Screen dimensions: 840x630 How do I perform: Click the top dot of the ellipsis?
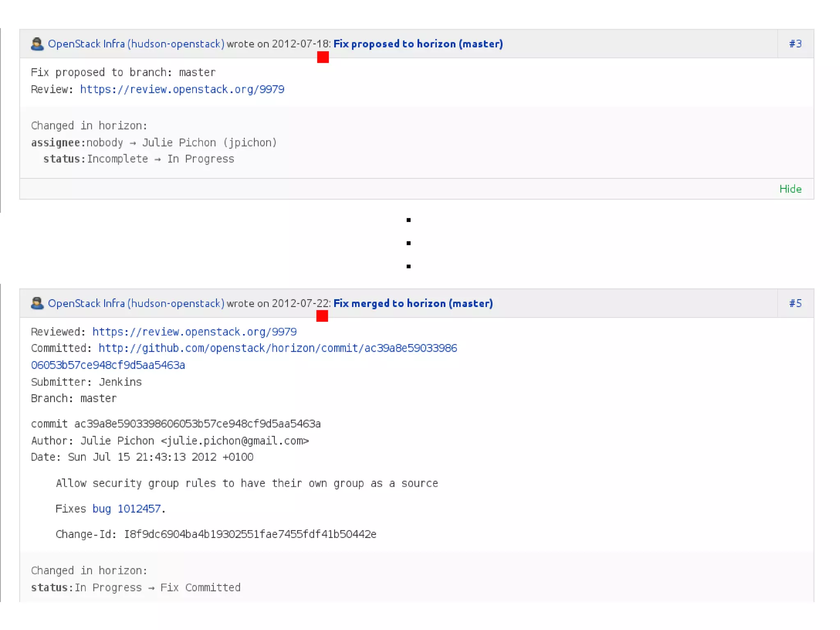tap(409, 220)
